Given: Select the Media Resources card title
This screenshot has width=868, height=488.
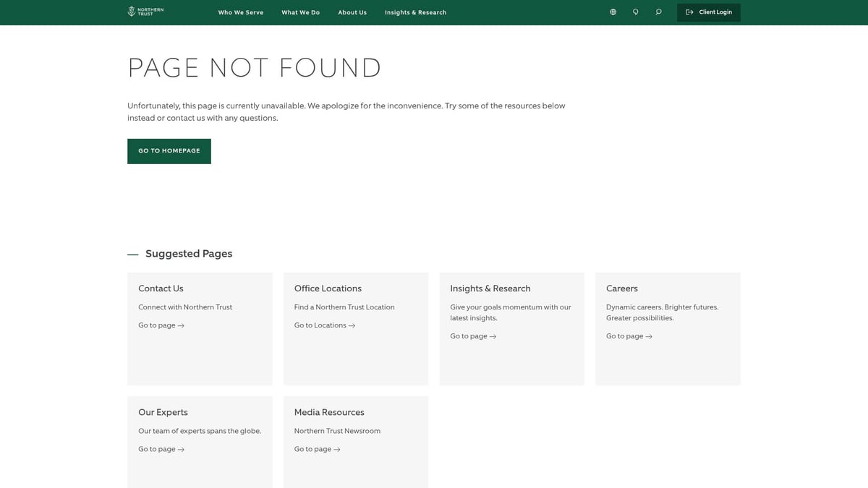Looking at the screenshot, I should click(329, 412).
